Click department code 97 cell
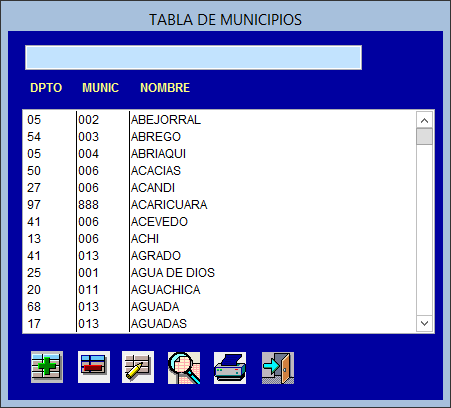This screenshot has width=451, height=408. [x=34, y=205]
